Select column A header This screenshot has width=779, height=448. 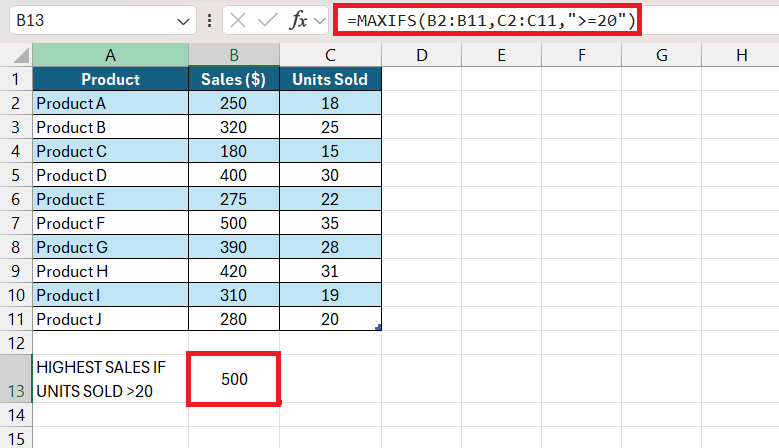(x=110, y=55)
